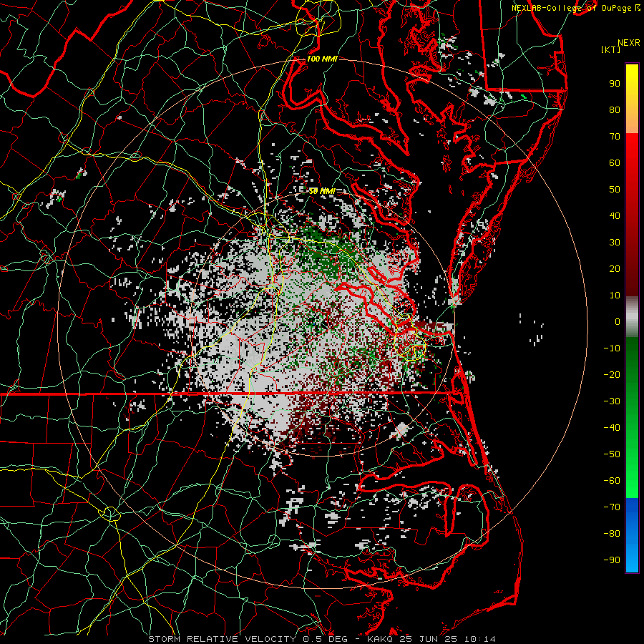644x644 pixels.
Task: Click the -90 value on the velocity scale
Action: click(x=612, y=560)
